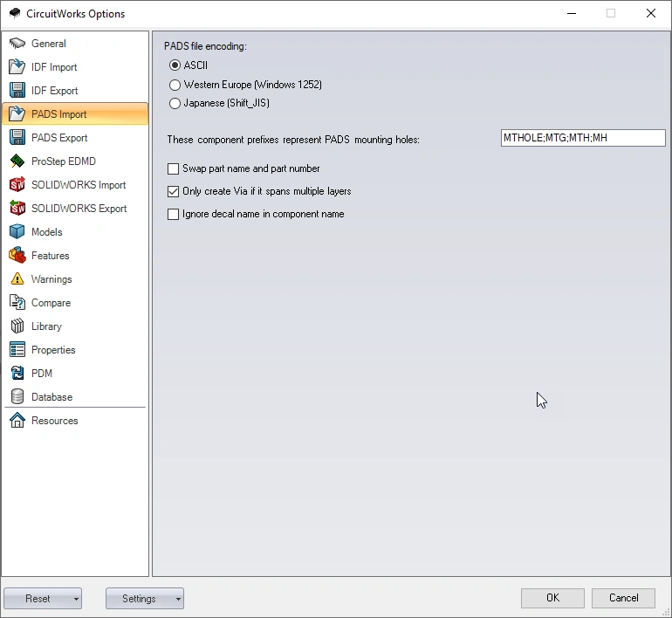The height and width of the screenshot is (618, 672).
Task: Enable Ignore decal name in component name
Action: tap(173, 214)
